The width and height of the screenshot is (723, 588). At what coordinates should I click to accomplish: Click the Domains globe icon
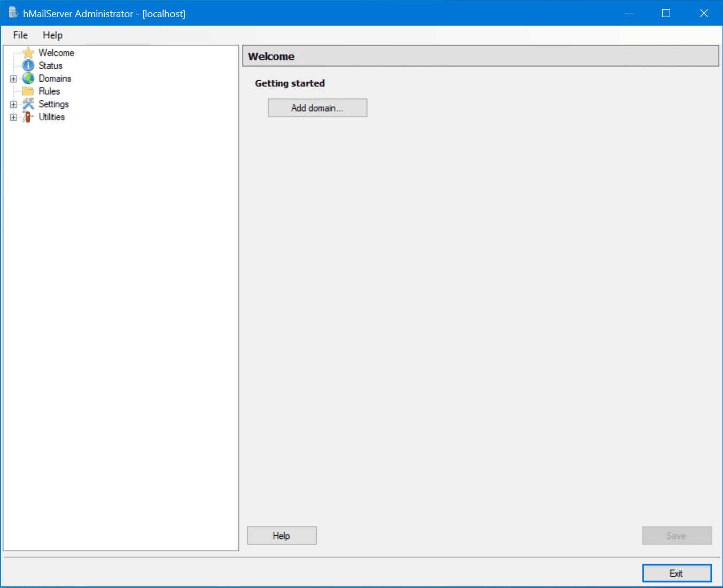(x=28, y=78)
